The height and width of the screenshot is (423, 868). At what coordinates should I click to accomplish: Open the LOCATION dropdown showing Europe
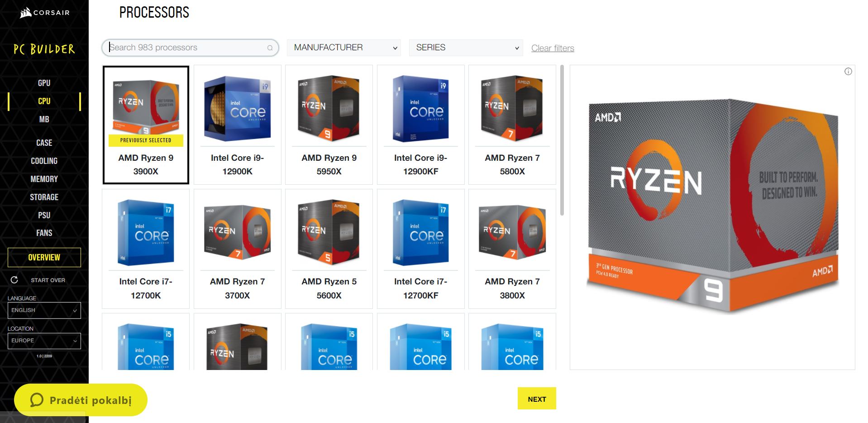click(44, 341)
